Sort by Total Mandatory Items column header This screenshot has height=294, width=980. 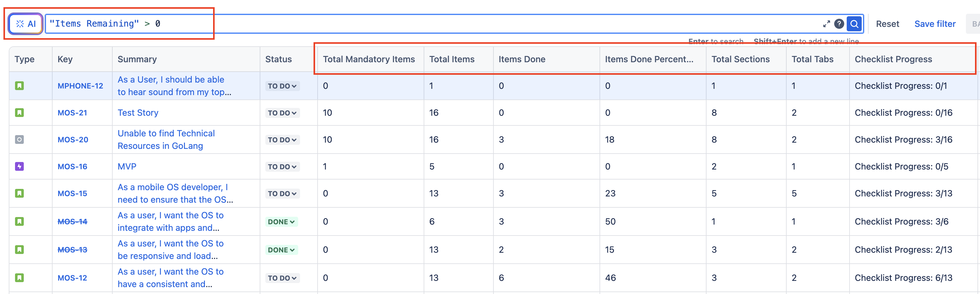(369, 59)
